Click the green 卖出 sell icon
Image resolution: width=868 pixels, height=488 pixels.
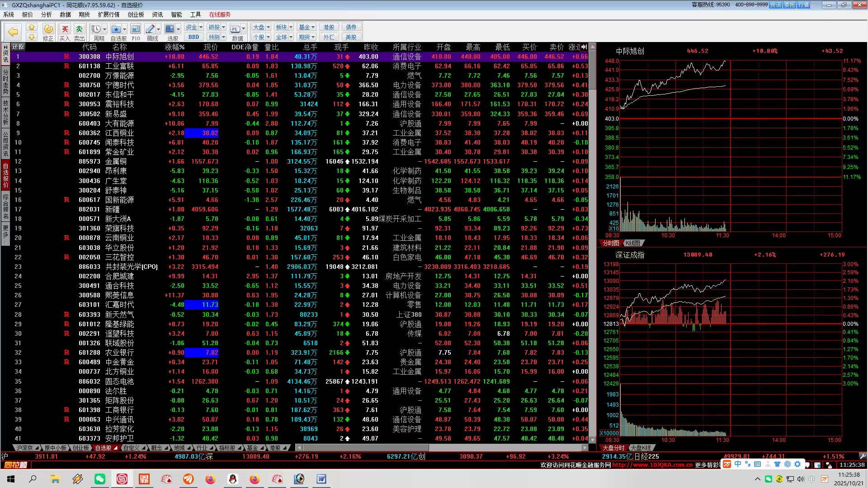pyautogui.click(x=79, y=29)
